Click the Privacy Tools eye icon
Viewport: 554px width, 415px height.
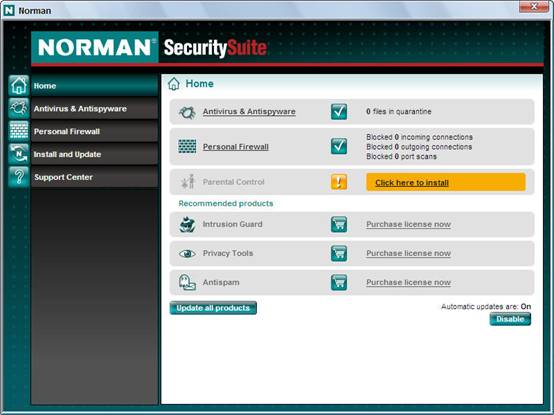187,254
